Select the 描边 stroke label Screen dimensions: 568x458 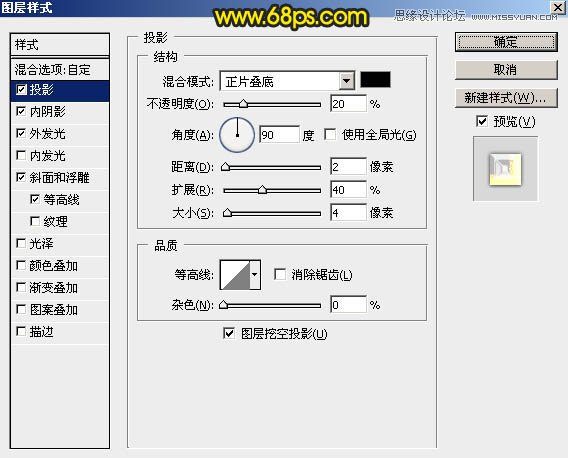41,332
